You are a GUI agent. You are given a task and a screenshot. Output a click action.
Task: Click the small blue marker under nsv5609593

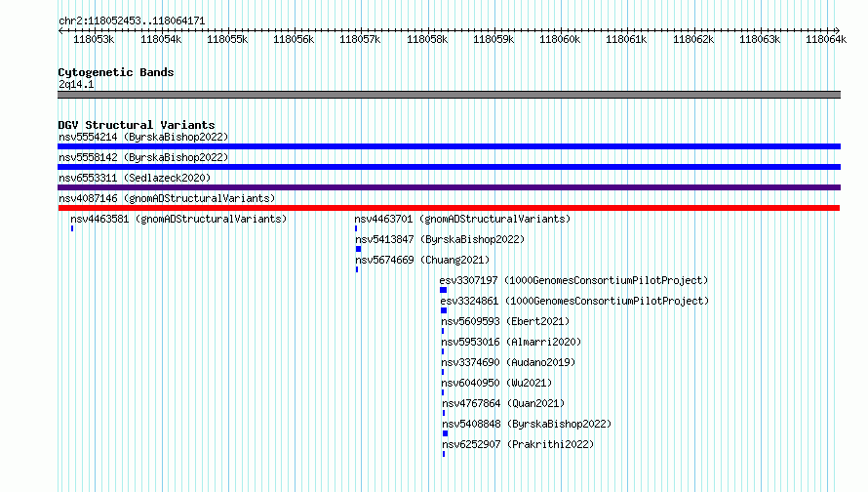tap(443, 331)
